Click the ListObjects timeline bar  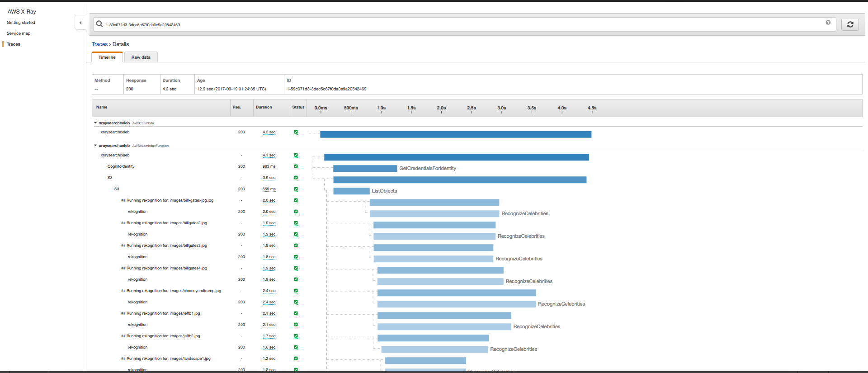[x=351, y=191]
